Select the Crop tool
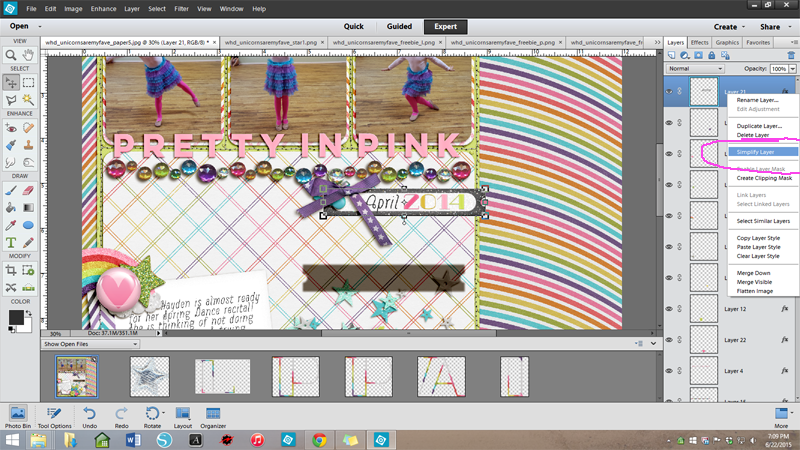This screenshot has height=450, width=800. point(11,270)
